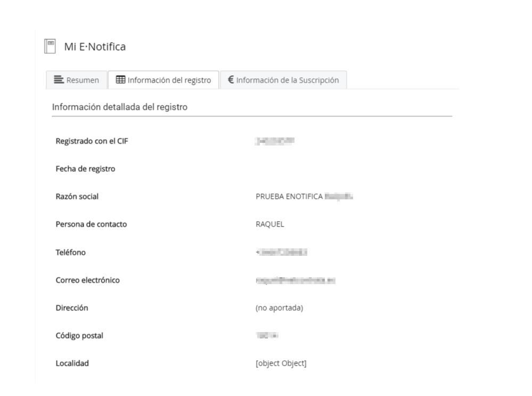Image resolution: width=532 pixels, height=396 pixels.
Task: Click the lines icon on Resumen tab
Action: (x=59, y=80)
